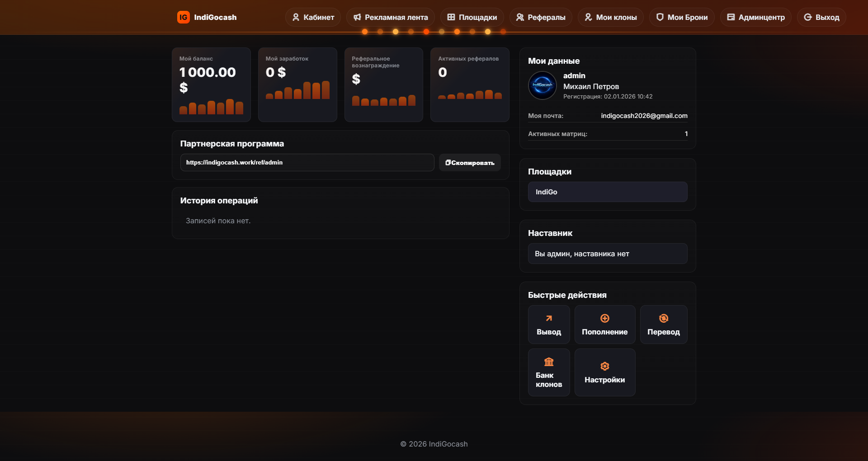Navigate to the Рефералы section

tap(540, 17)
